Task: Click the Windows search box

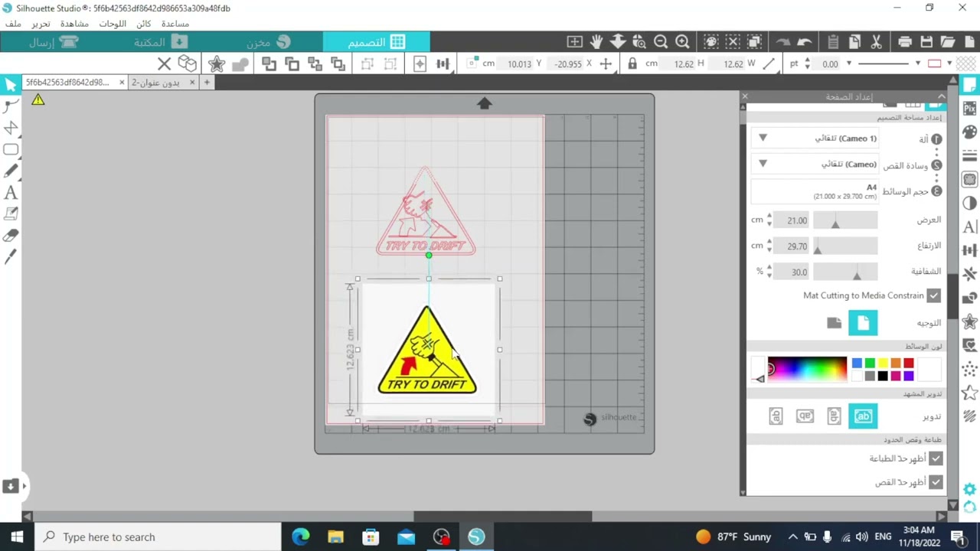Action: pos(158,537)
